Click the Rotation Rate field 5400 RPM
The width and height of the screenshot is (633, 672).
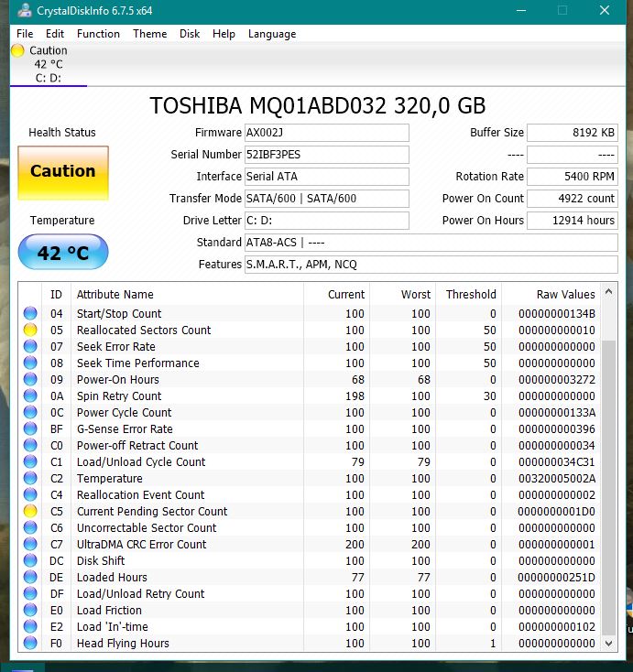[x=573, y=177]
